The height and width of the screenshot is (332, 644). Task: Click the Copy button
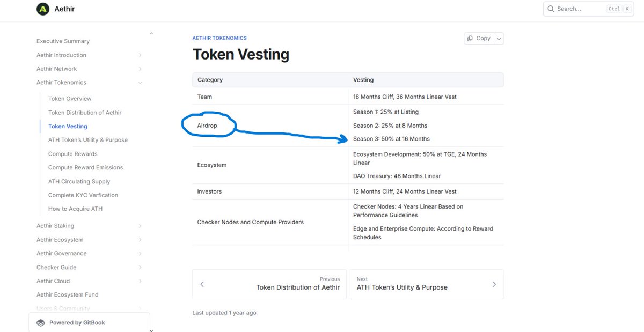pos(479,39)
